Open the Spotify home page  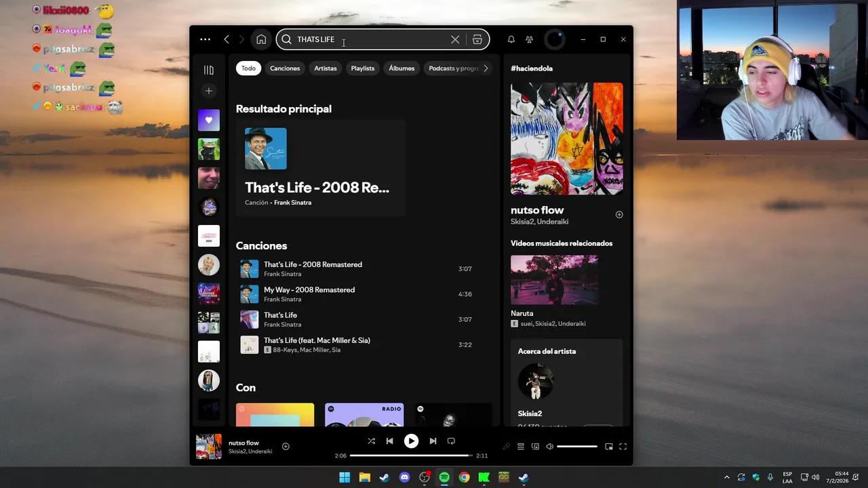[261, 39]
